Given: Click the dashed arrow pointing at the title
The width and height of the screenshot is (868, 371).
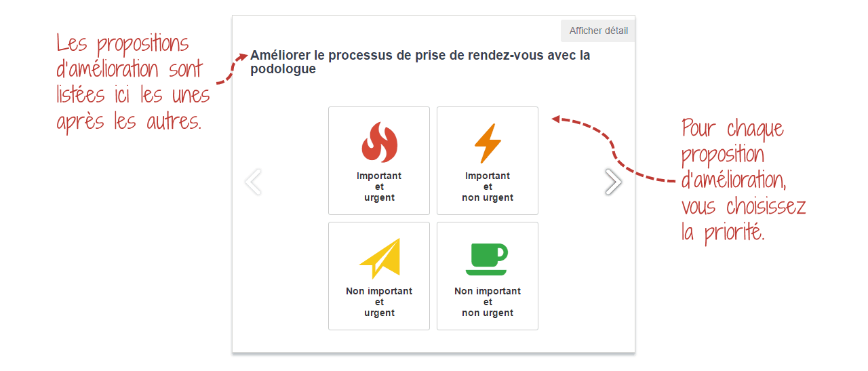Looking at the screenshot, I should tap(232, 69).
